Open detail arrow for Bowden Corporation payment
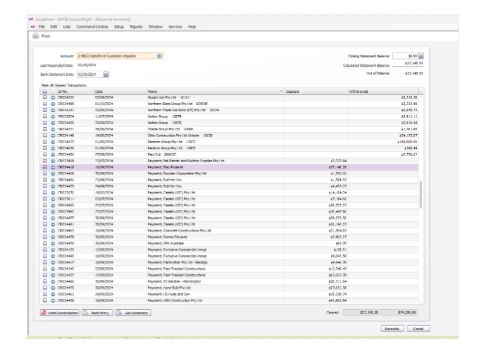480x360 pixels. [53, 173]
